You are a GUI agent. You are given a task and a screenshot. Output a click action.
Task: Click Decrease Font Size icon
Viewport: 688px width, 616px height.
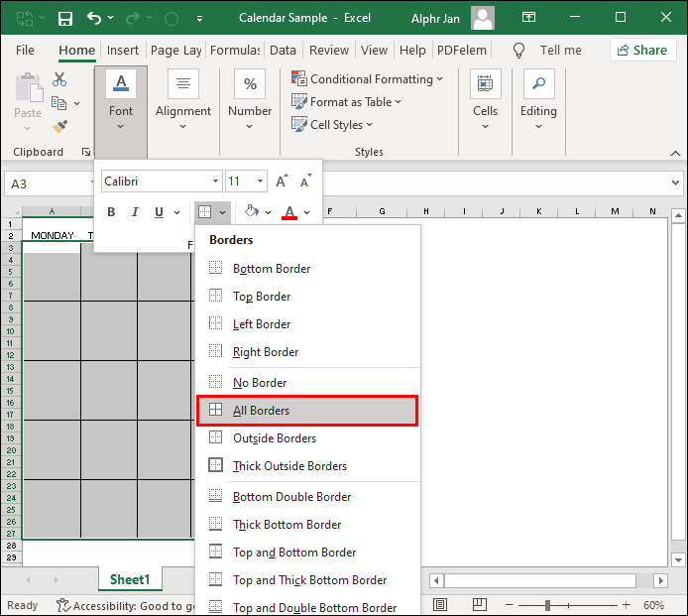pos(307,182)
